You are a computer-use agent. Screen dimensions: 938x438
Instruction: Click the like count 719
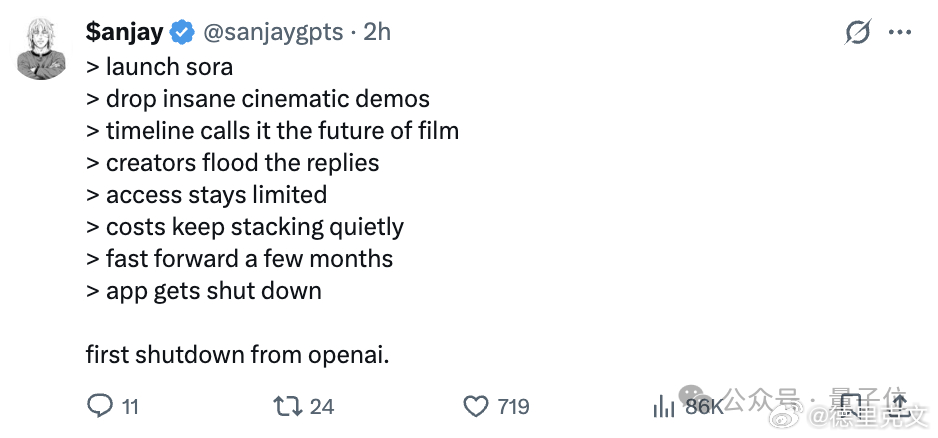[513, 407]
